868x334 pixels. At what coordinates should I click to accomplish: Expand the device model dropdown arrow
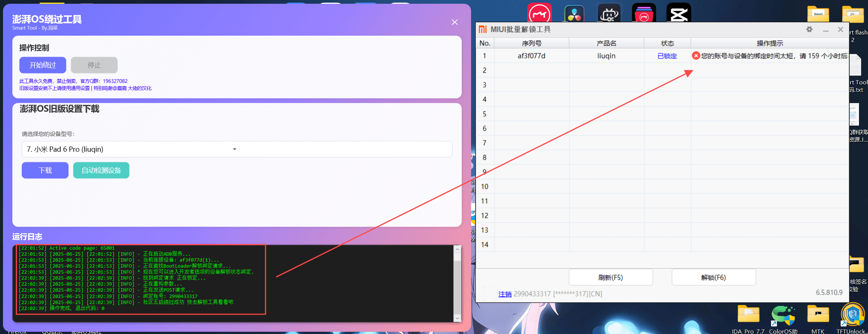(x=235, y=149)
